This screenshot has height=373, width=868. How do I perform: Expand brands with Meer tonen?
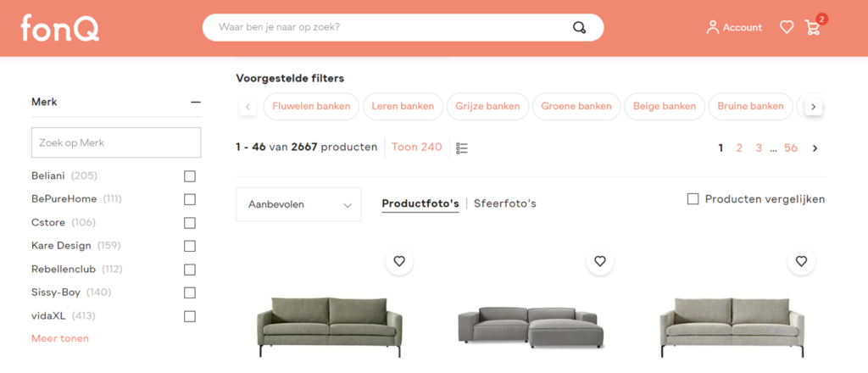(60, 338)
